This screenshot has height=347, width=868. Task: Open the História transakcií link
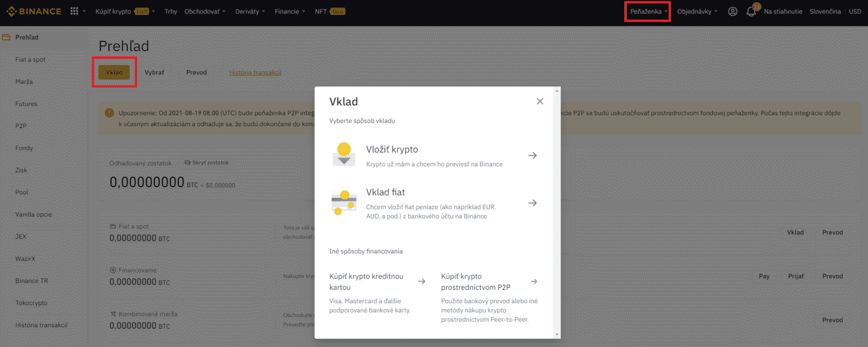255,73
